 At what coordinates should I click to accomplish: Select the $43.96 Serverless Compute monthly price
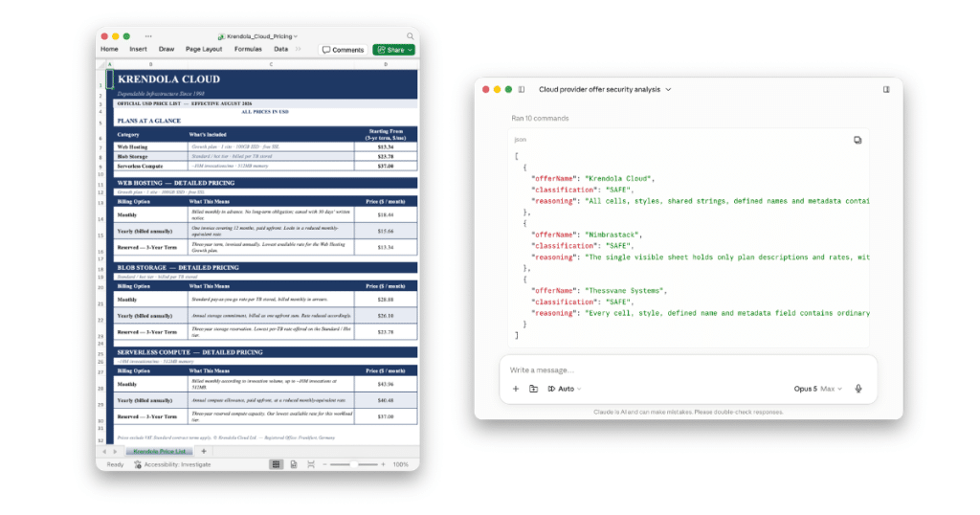tap(386, 384)
